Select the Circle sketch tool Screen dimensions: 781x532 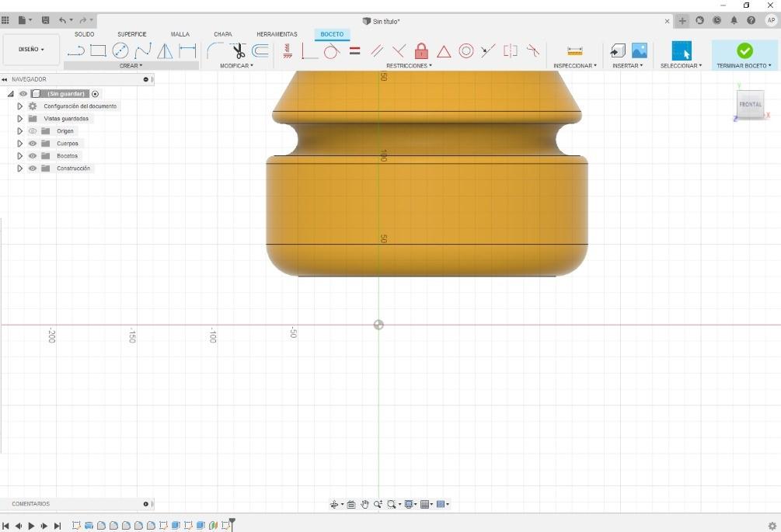(120, 50)
